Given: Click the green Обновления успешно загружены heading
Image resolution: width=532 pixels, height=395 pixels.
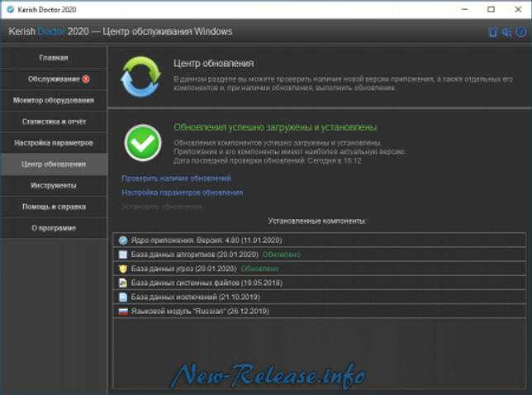Looking at the screenshot, I should tap(275, 127).
